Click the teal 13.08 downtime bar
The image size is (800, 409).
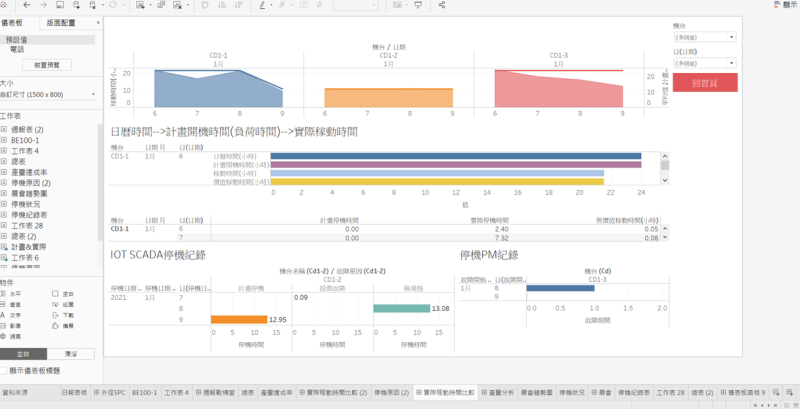tap(402, 309)
